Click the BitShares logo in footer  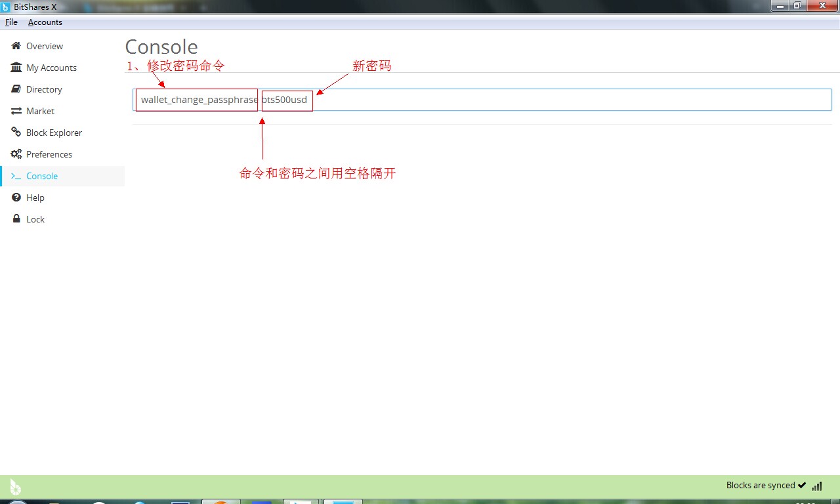pos(15,486)
